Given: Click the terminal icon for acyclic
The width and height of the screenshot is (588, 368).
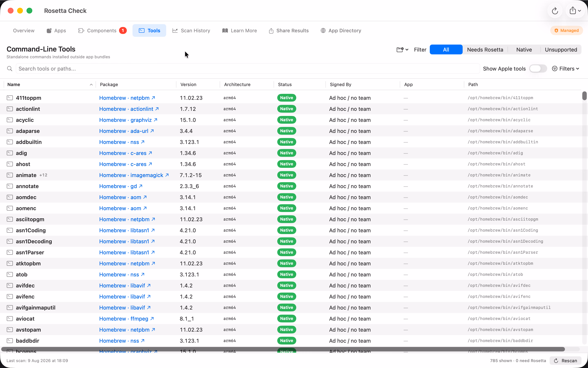Looking at the screenshot, I should pyautogui.click(x=10, y=120).
